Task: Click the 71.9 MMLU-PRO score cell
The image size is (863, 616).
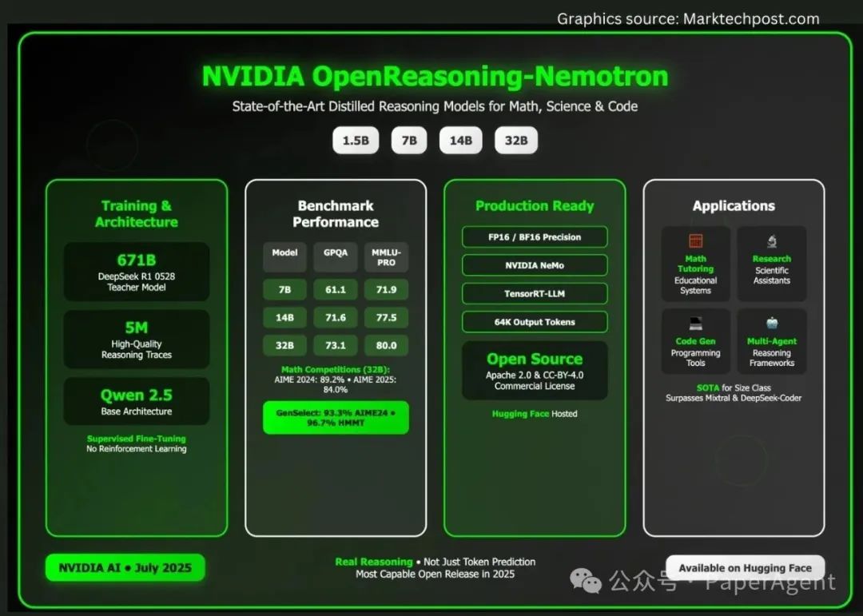Action: coord(386,289)
